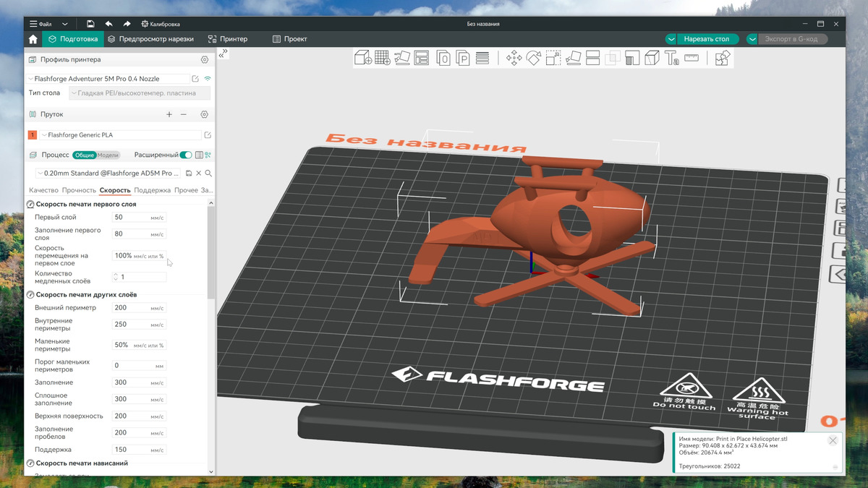Select the Move tool in the toolbar
Viewport: 868px width, 488px height.
pyautogui.click(x=514, y=58)
